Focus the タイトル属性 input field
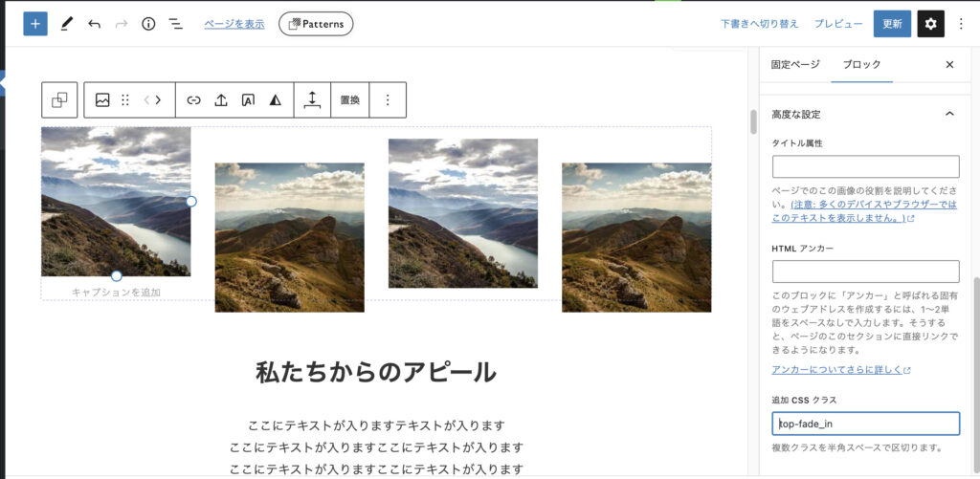Screen dimensions: 980x479 [x=865, y=166]
